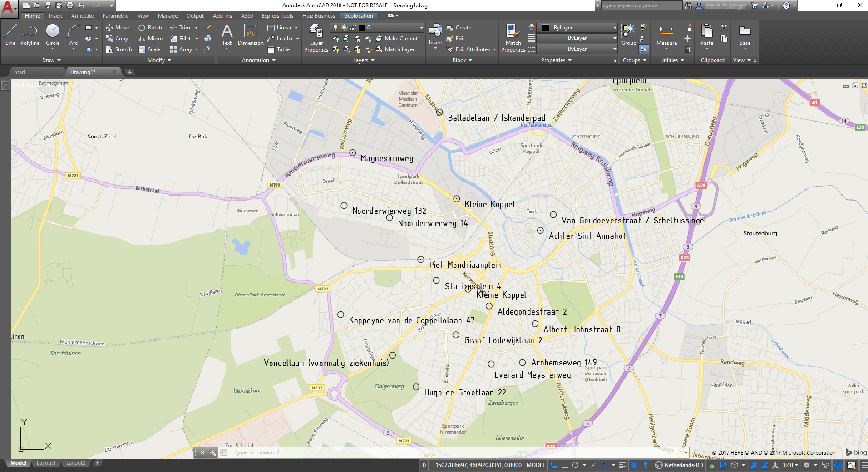
Task: Click the object color wheel icon
Action: [531, 27]
